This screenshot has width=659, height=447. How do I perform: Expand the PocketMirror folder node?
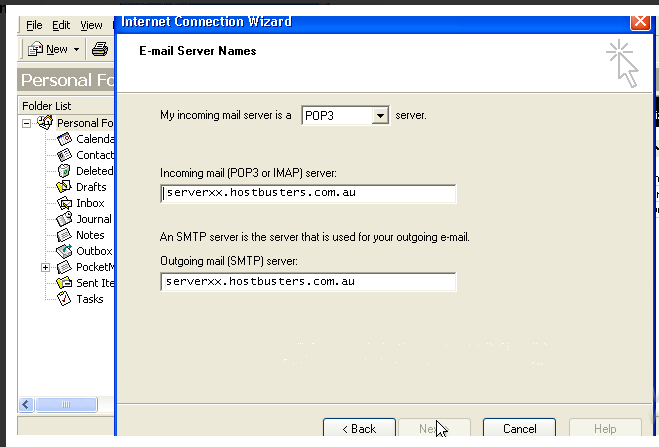click(x=45, y=267)
